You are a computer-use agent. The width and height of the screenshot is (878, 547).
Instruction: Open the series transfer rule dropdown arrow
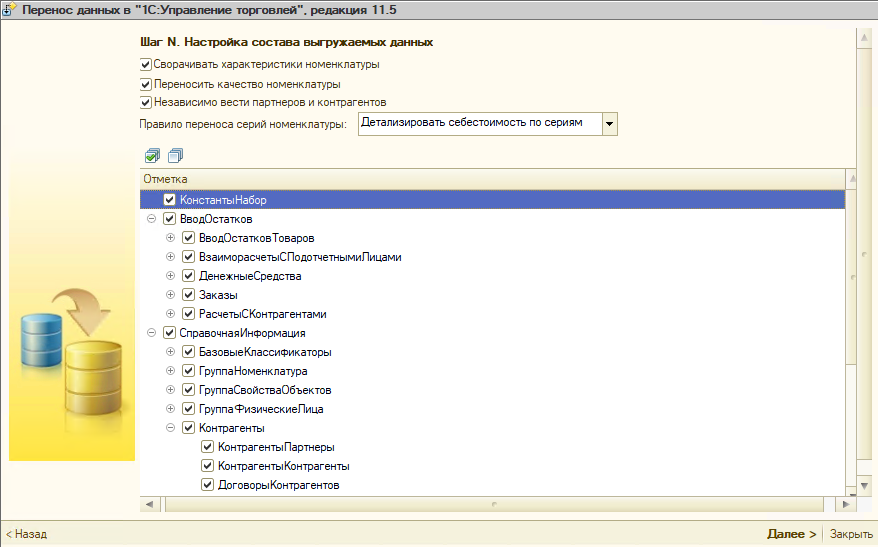[610, 124]
